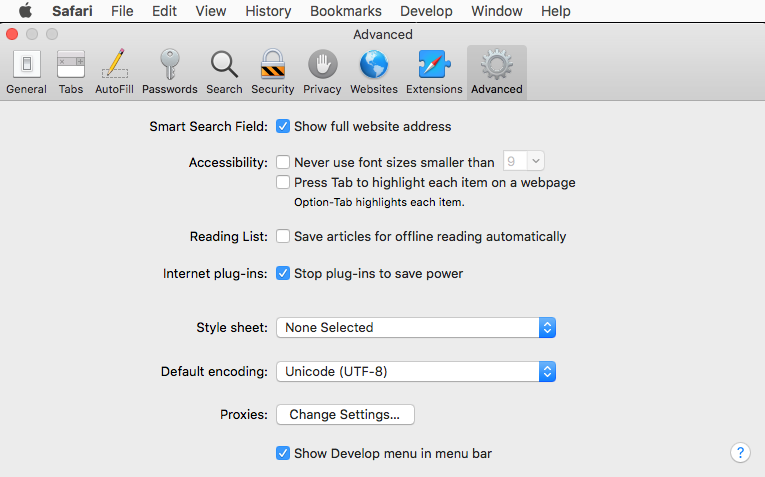Open the General preferences pane

(x=26, y=72)
